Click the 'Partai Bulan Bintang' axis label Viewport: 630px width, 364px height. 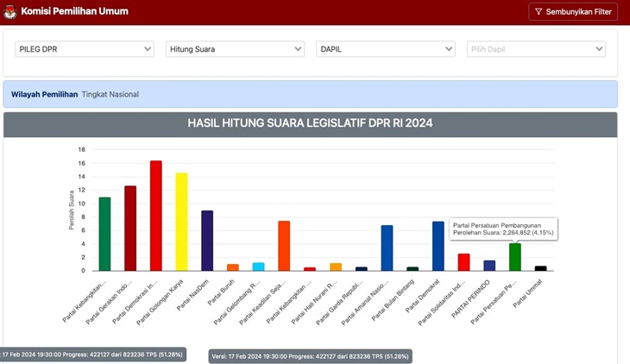click(x=393, y=300)
